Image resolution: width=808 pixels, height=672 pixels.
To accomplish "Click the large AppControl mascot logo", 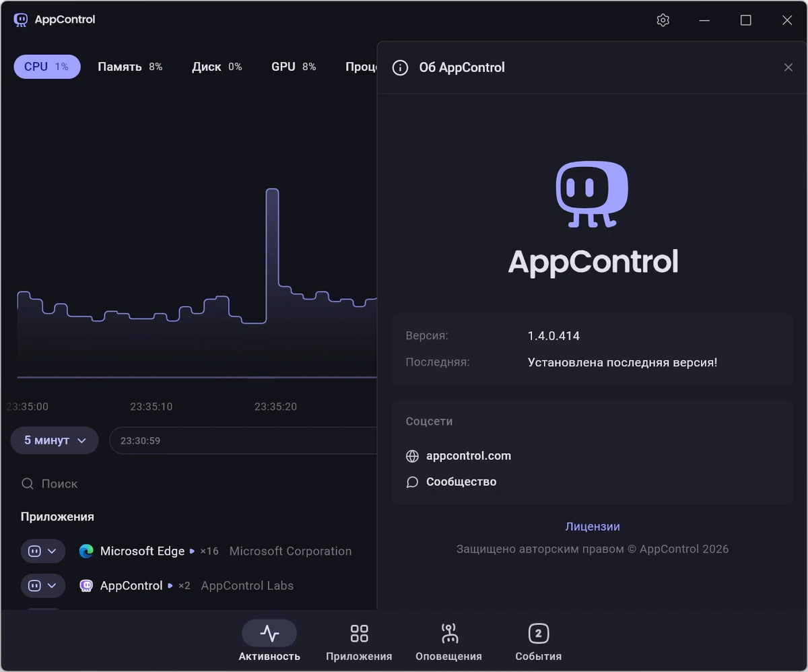I will [592, 195].
